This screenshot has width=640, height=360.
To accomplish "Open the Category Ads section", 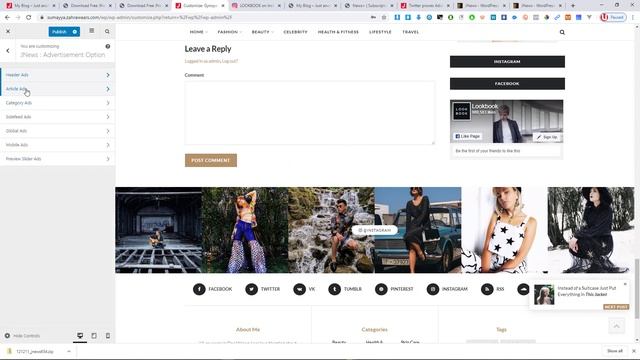I will click(x=58, y=103).
